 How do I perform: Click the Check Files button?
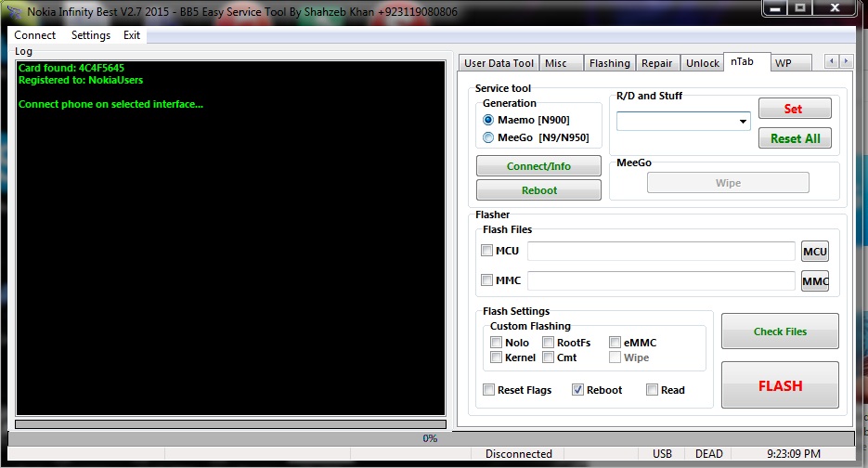(x=780, y=331)
